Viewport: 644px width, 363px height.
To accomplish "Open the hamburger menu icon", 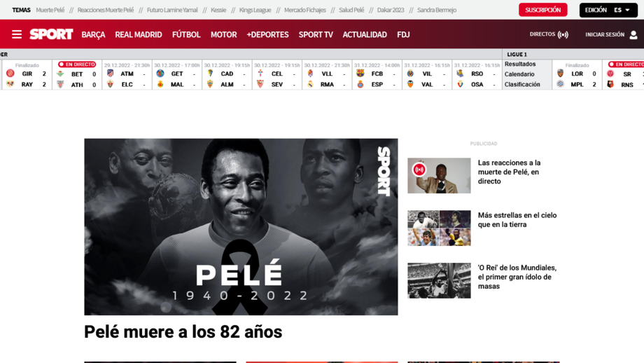I will tap(17, 34).
